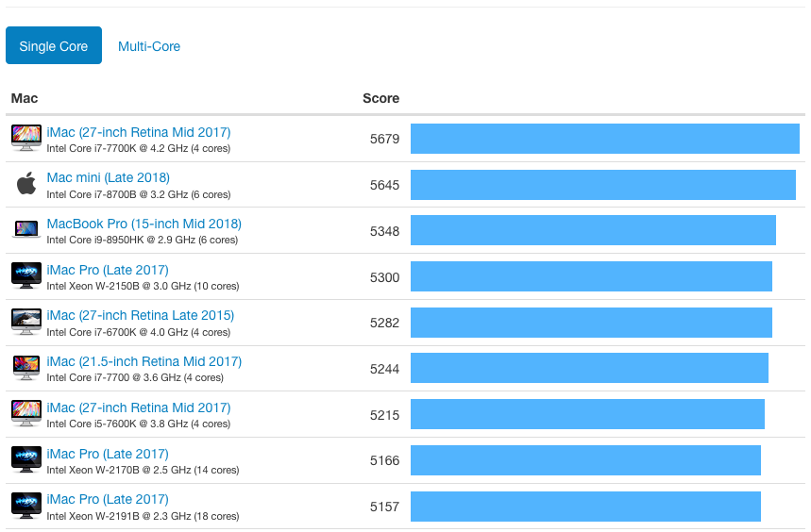Image resolution: width=811 pixels, height=532 pixels.
Task: Open iMac 27-inch Retina i5-7600K link
Action: (139, 407)
